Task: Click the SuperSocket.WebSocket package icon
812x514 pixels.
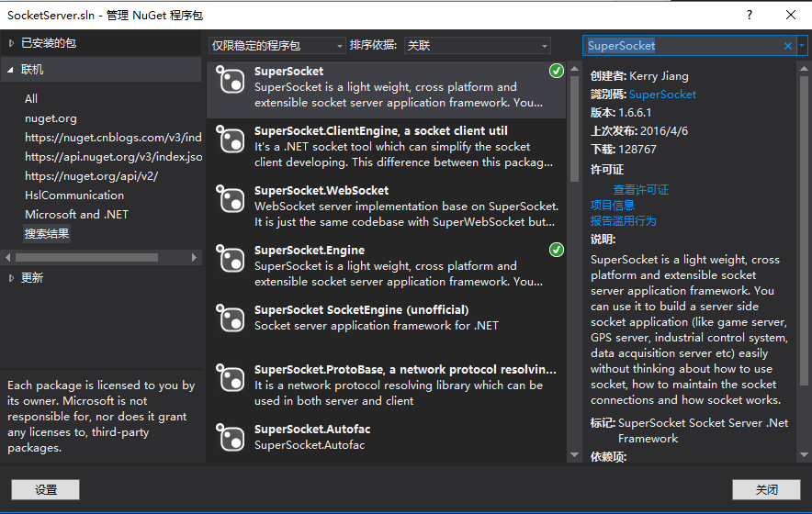Action: pyautogui.click(x=230, y=199)
